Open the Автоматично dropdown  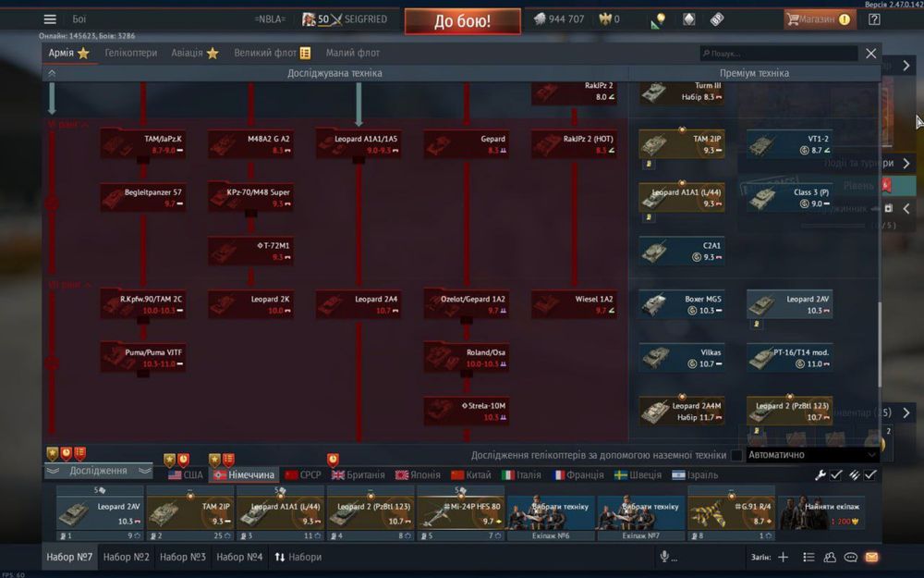(x=811, y=455)
